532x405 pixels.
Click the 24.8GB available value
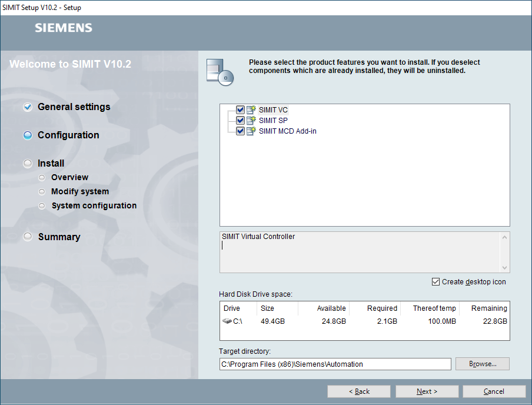(334, 321)
